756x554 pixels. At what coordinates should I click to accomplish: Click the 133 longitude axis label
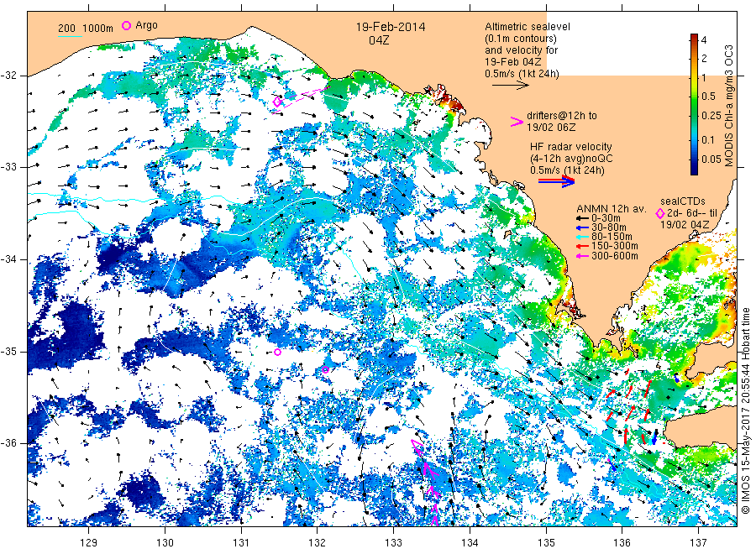pyautogui.click(x=393, y=543)
